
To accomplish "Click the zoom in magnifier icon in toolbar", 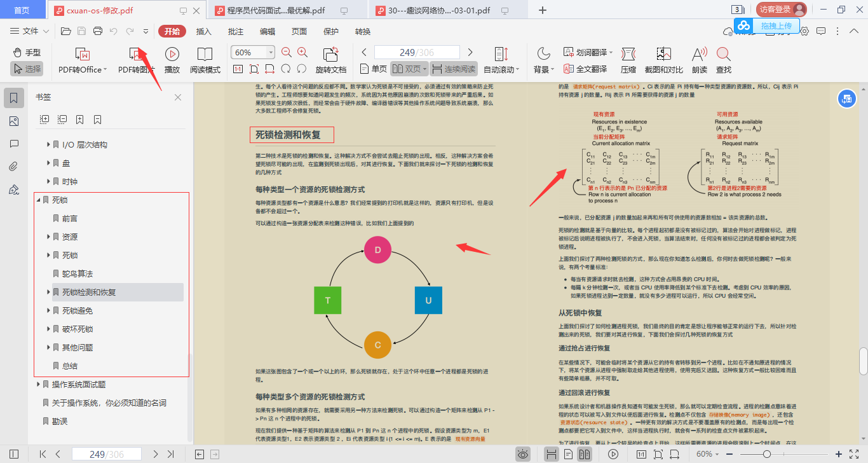I will [x=302, y=53].
